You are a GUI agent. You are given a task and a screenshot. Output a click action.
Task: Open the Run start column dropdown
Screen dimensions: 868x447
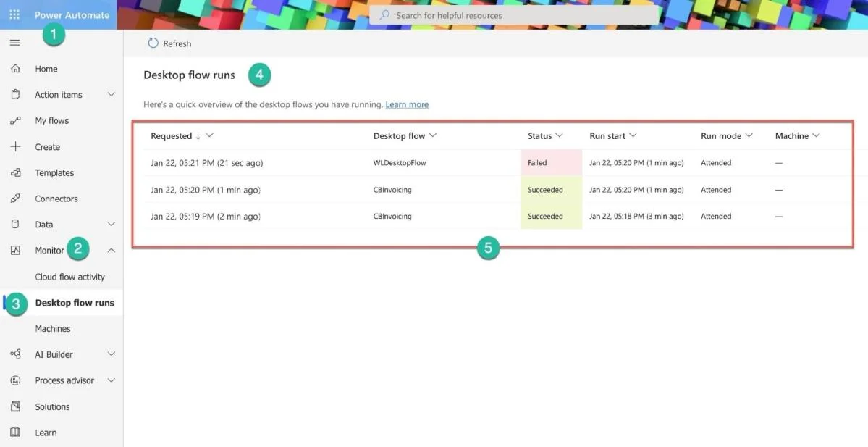click(633, 135)
